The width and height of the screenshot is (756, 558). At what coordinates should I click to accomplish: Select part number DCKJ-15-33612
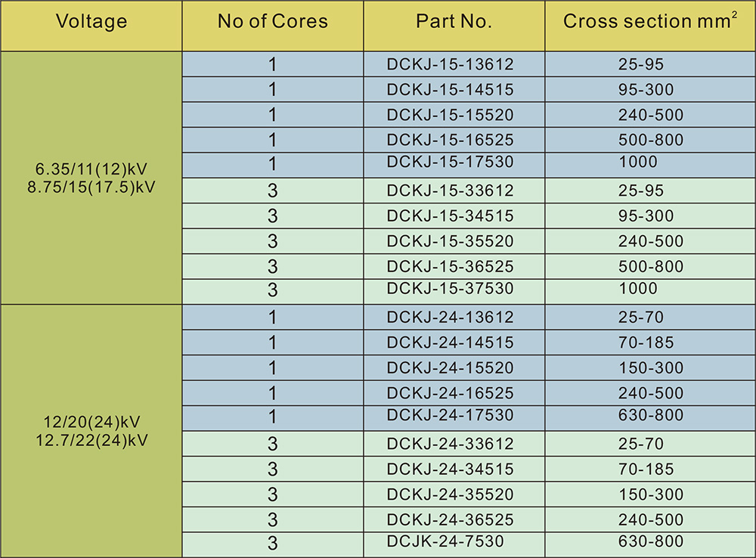(450, 191)
